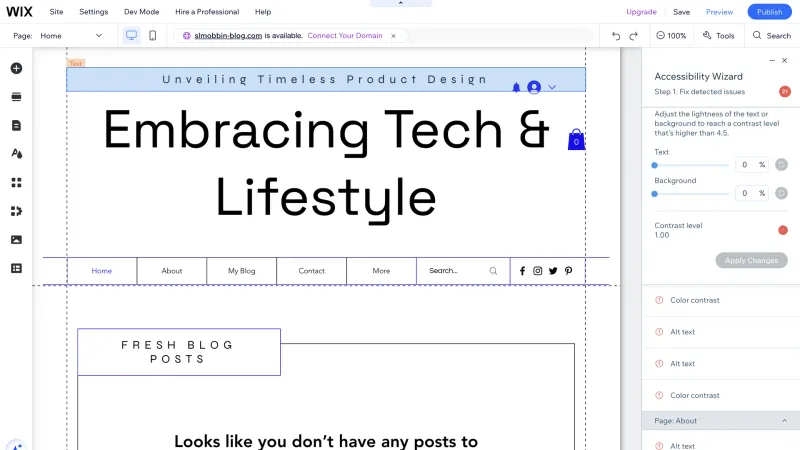Click the Twitter social icon
The height and width of the screenshot is (450, 800).
pos(553,271)
